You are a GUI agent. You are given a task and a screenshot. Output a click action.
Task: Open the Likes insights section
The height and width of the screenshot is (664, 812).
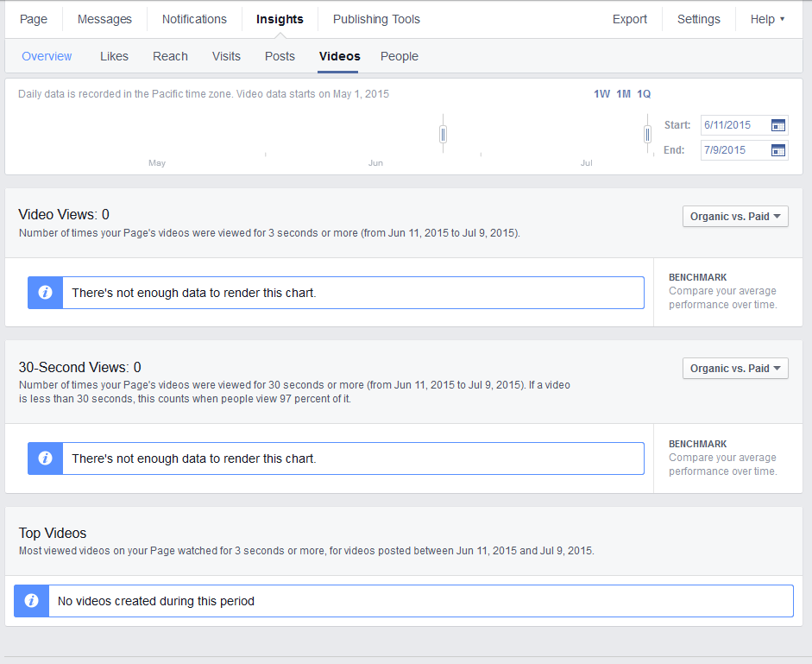pyautogui.click(x=114, y=56)
